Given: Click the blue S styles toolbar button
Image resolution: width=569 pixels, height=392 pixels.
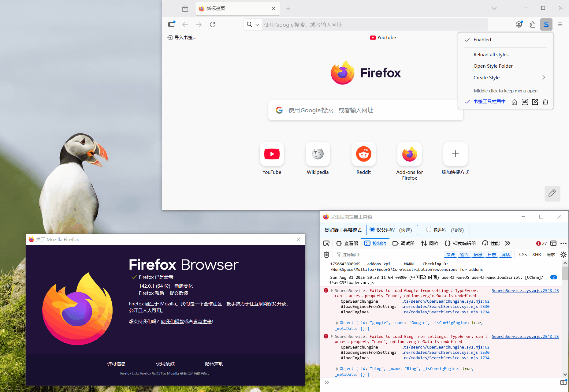Looking at the screenshot, I should [546, 24].
